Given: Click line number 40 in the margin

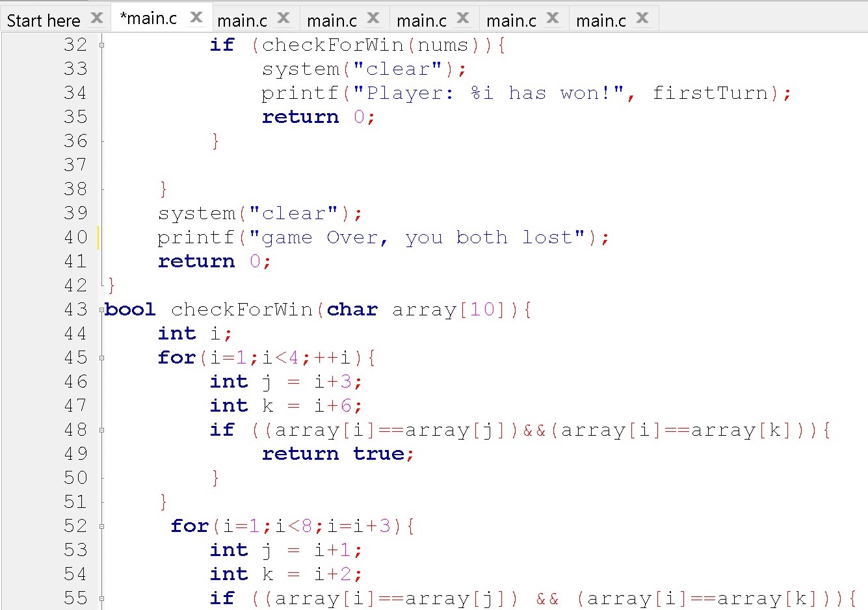Looking at the screenshot, I should pyautogui.click(x=75, y=237).
